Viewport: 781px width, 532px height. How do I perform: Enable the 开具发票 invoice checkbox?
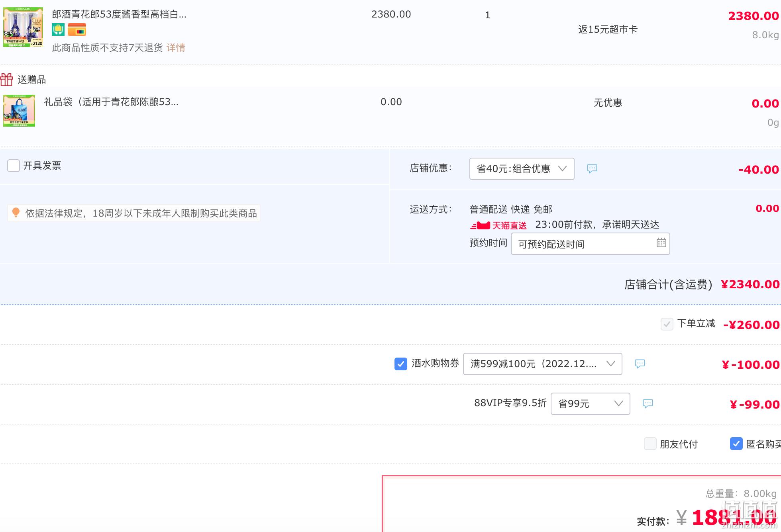click(14, 166)
